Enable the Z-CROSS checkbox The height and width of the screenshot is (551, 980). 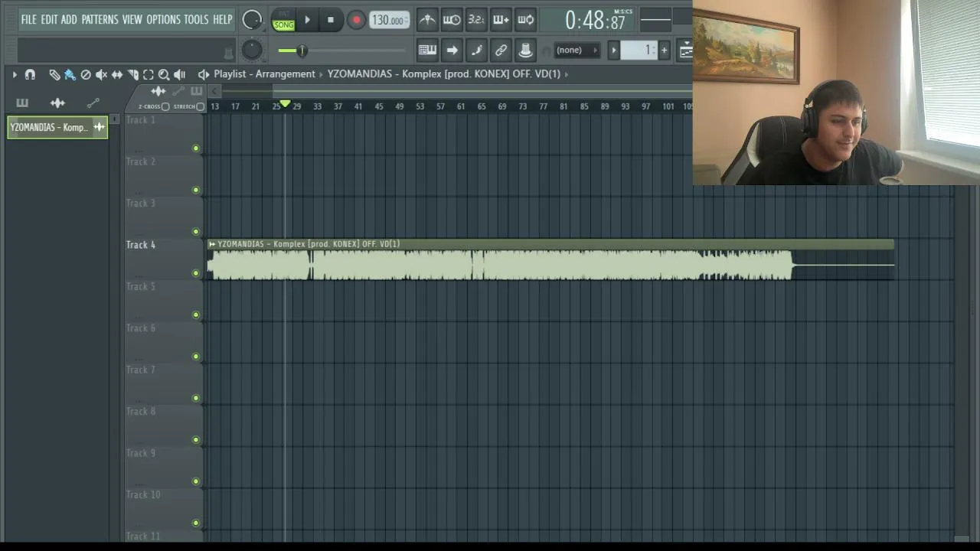point(165,106)
